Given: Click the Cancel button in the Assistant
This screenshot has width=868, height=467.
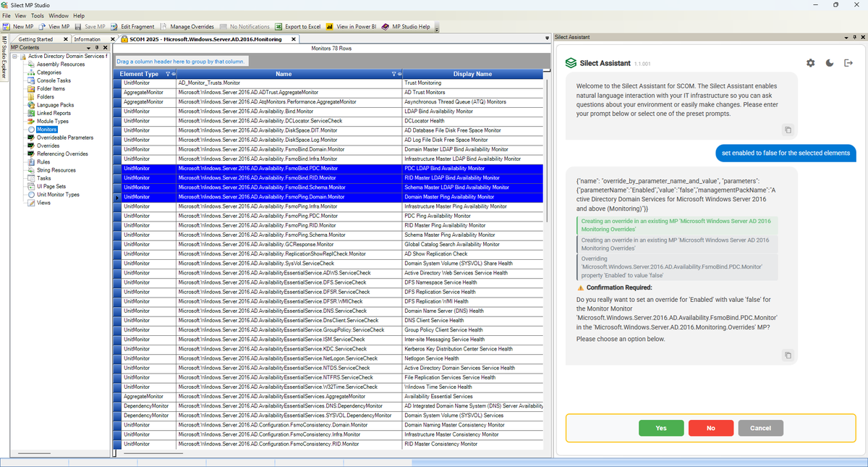Looking at the screenshot, I should (760, 428).
